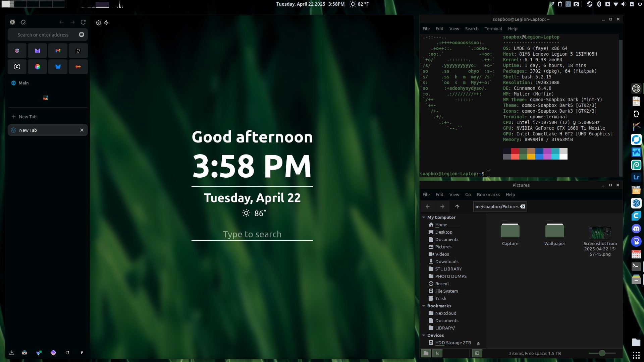644x362 pixels.
Task: Adjust the file manager zoom slider
Action: pos(602,353)
